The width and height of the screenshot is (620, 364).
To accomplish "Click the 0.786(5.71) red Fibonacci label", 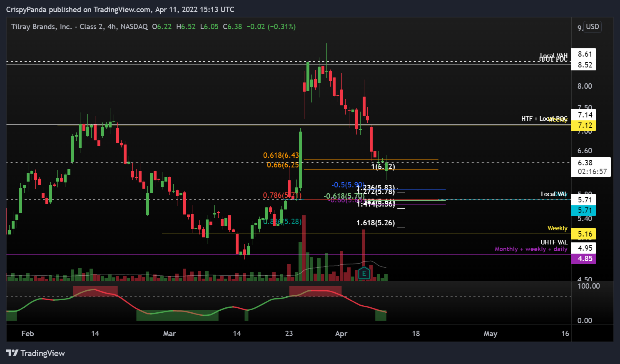I will pyautogui.click(x=282, y=195).
